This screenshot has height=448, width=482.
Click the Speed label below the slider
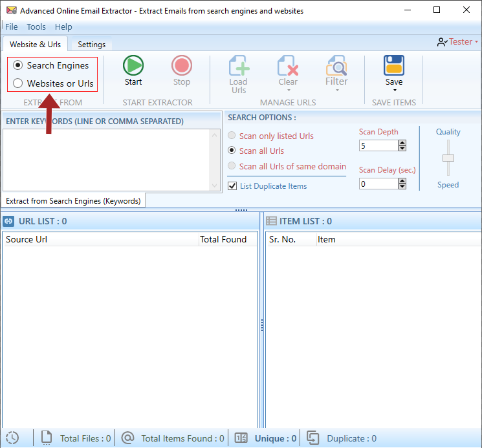pyautogui.click(x=448, y=185)
